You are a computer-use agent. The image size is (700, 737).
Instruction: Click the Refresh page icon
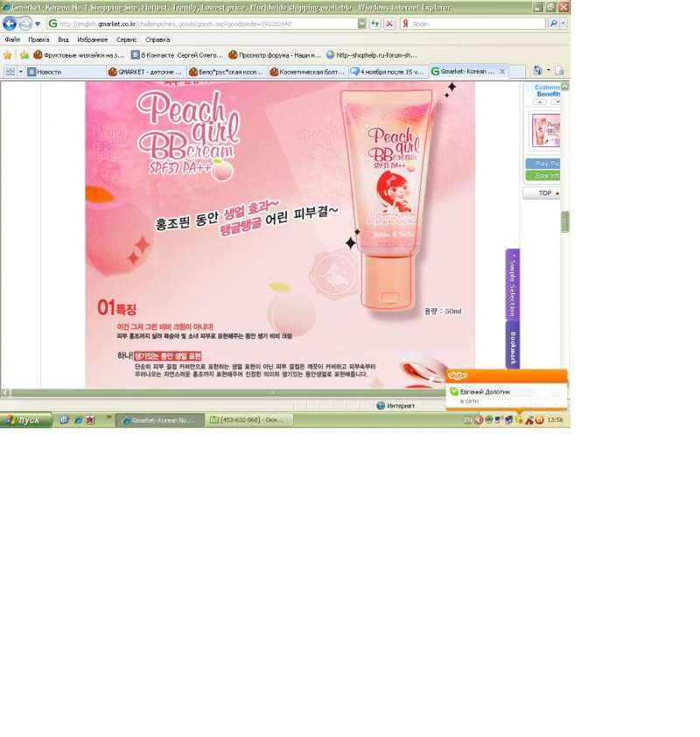click(374, 24)
